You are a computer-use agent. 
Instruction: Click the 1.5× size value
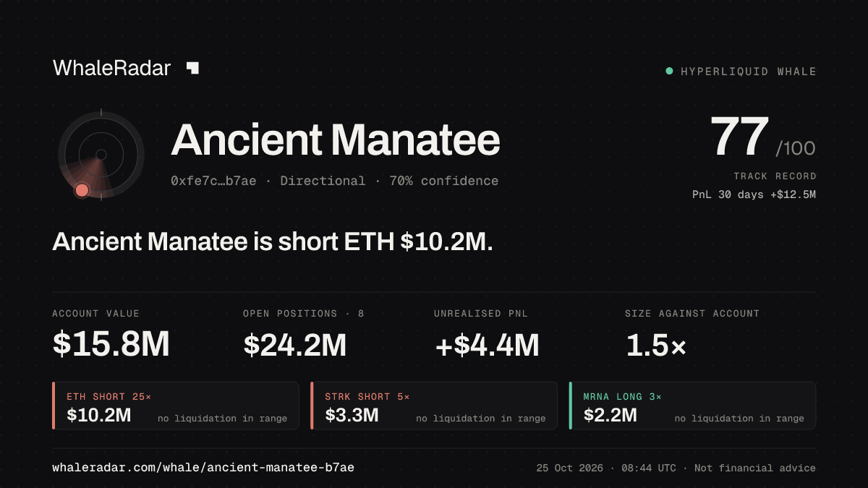656,345
